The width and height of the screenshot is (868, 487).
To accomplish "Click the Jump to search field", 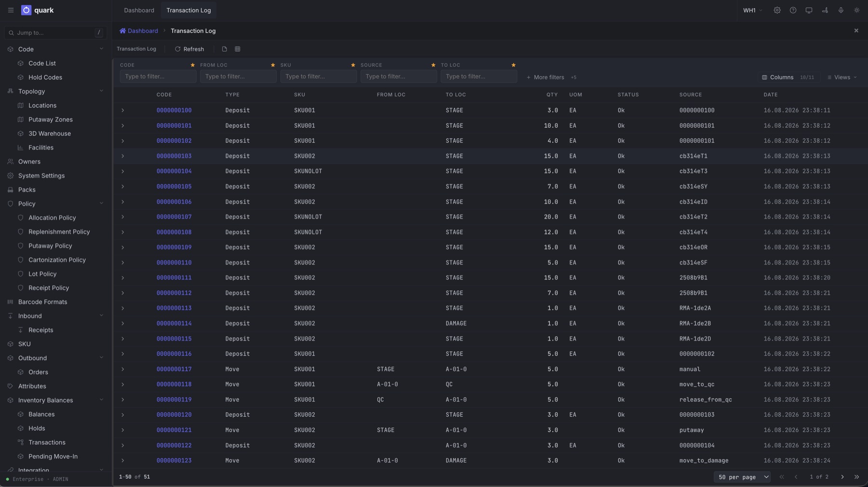I will pyautogui.click(x=55, y=33).
